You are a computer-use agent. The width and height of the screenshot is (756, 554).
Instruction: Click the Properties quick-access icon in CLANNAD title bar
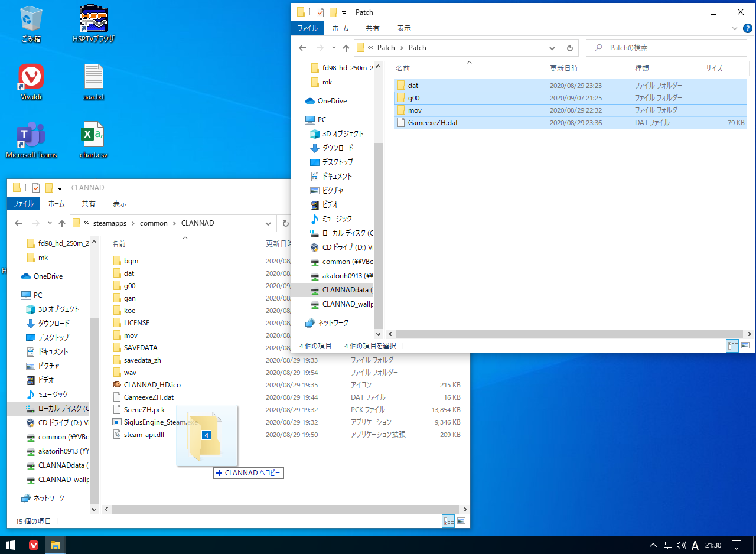coord(36,188)
